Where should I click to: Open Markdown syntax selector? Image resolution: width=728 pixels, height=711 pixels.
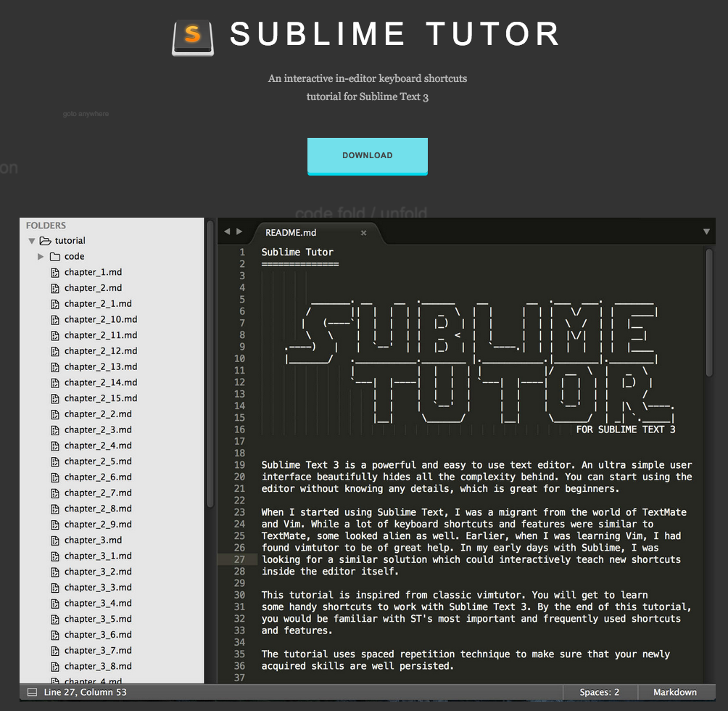pyautogui.click(x=675, y=692)
